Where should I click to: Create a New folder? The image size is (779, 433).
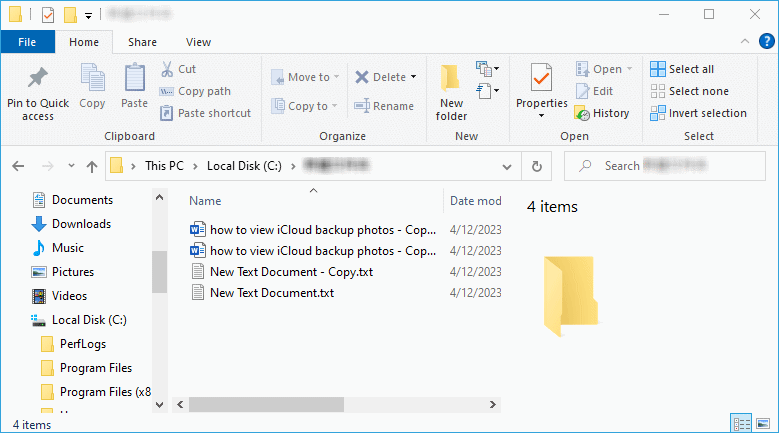click(451, 93)
